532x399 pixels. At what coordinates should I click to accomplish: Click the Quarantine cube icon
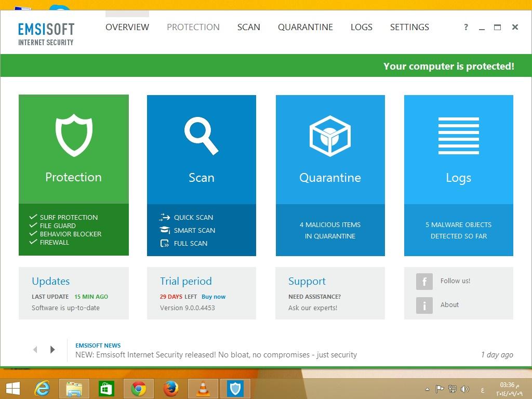tap(330, 136)
